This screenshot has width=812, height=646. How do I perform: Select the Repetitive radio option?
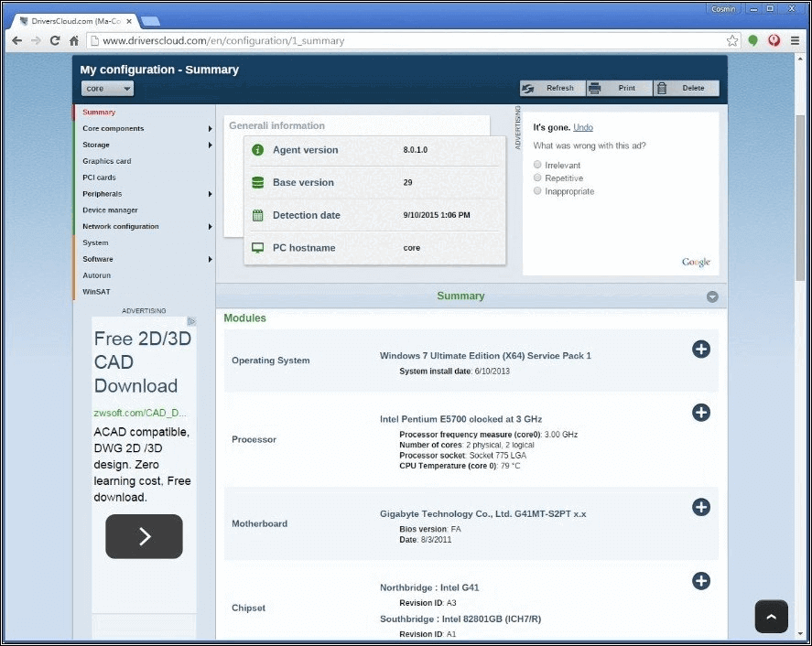point(537,178)
